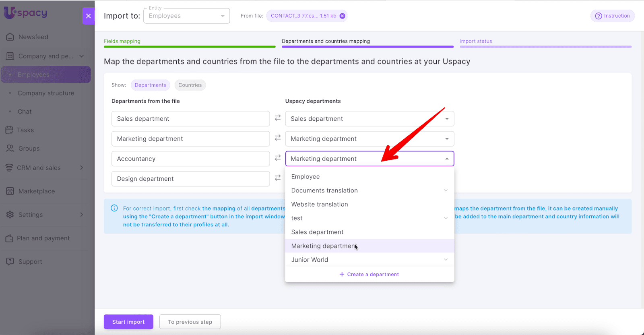Image resolution: width=644 pixels, height=335 pixels.
Task: Close the import panel with purple X
Action: (89, 16)
